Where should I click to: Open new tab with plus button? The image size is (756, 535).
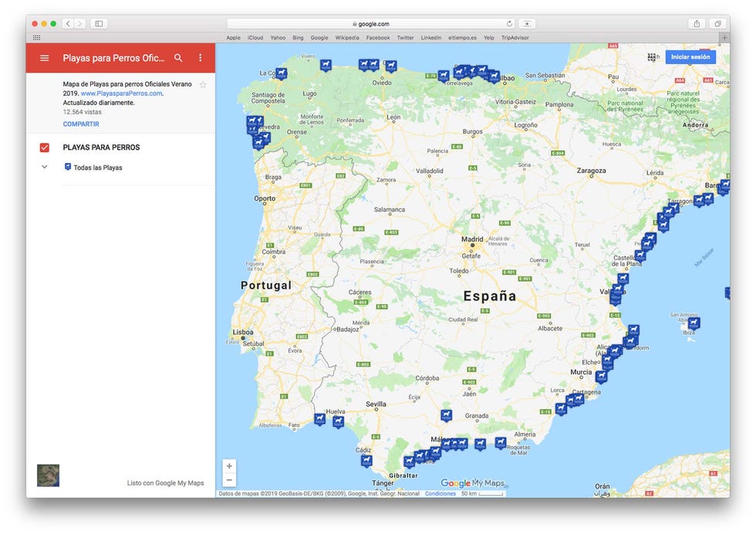[724, 38]
